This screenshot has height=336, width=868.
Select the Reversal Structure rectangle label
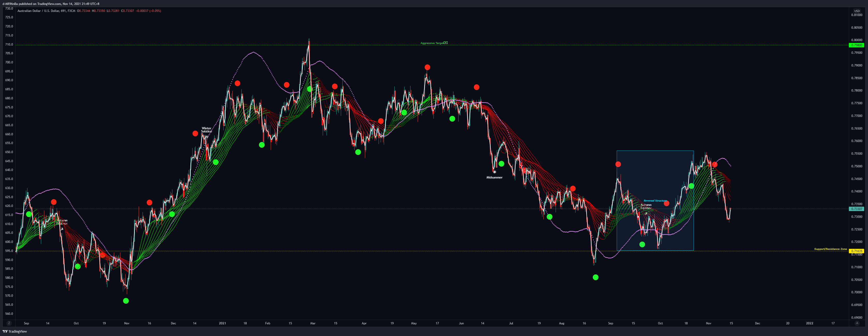coord(655,201)
